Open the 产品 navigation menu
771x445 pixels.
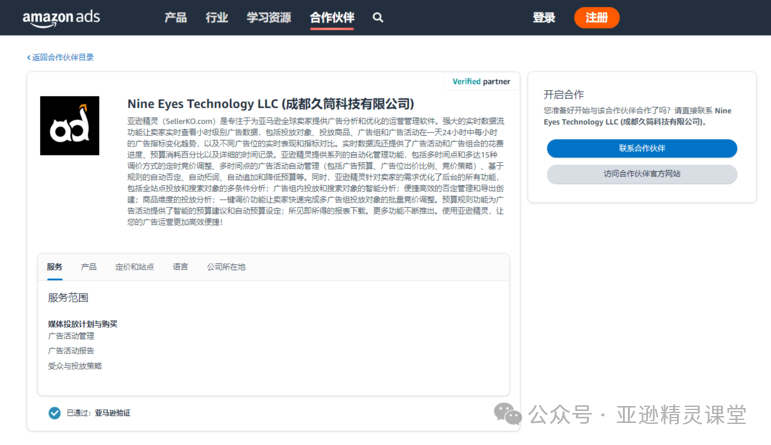(x=176, y=18)
